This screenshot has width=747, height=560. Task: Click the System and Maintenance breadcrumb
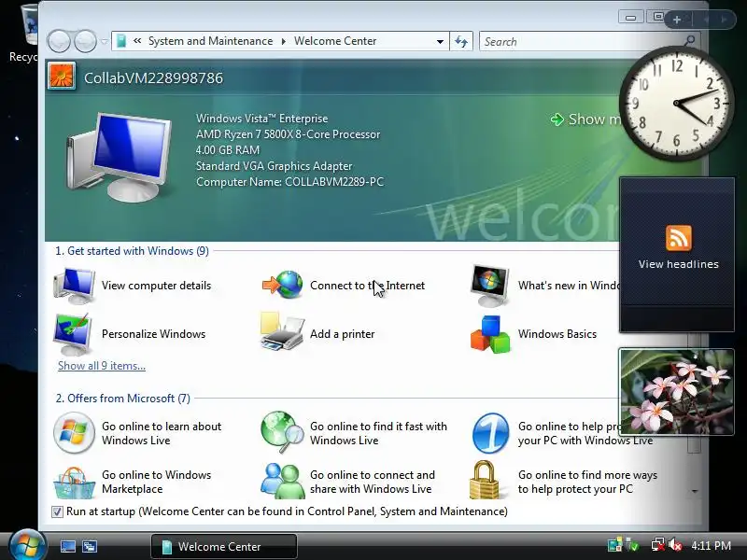coord(211,41)
